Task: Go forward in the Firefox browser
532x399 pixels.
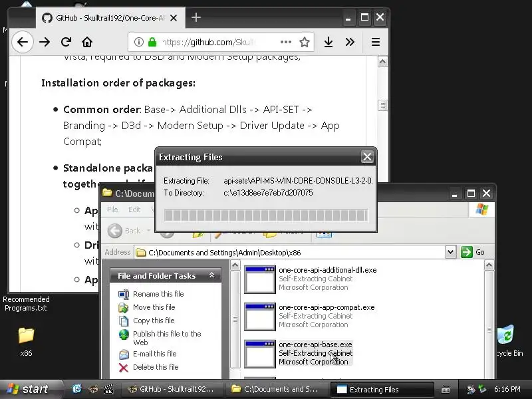Action: [x=45, y=42]
